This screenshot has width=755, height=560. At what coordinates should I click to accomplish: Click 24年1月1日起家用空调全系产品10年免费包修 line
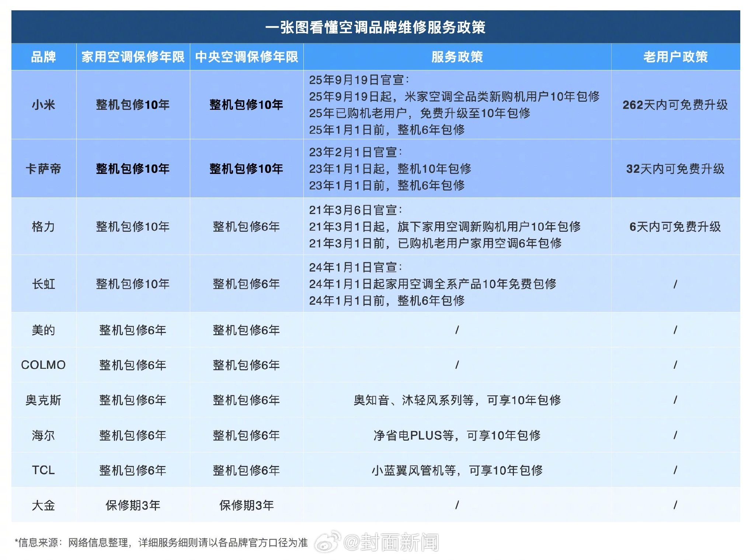[432, 284]
